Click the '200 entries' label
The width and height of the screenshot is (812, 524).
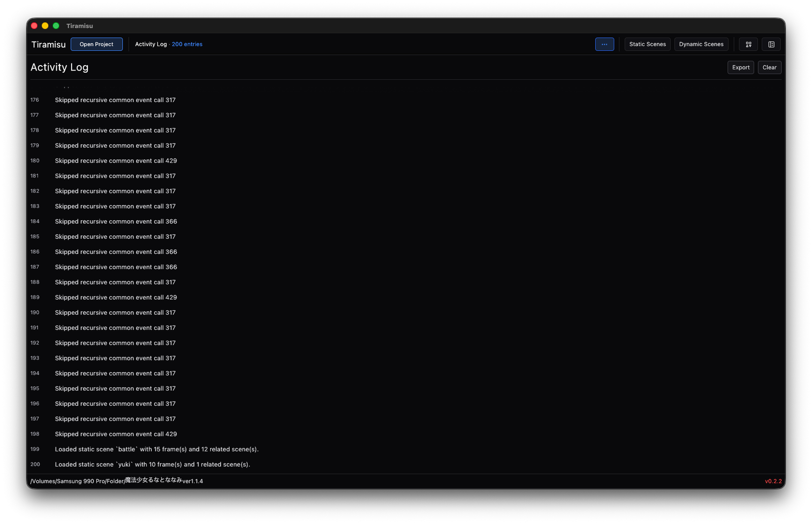click(x=187, y=44)
